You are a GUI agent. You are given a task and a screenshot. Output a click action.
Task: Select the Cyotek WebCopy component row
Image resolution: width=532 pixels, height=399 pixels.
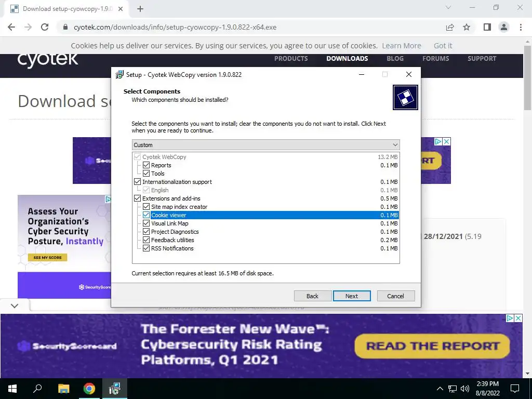pos(265,157)
